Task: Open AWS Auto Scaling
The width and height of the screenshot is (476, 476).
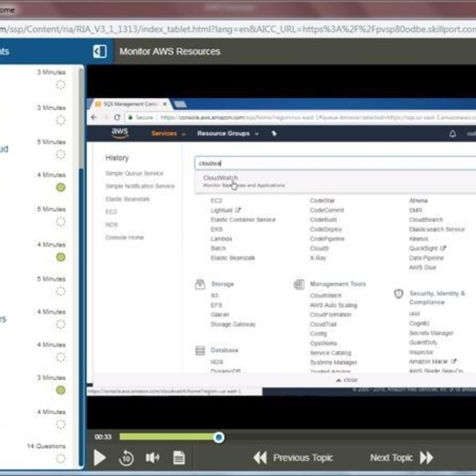Action: pos(334,305)
